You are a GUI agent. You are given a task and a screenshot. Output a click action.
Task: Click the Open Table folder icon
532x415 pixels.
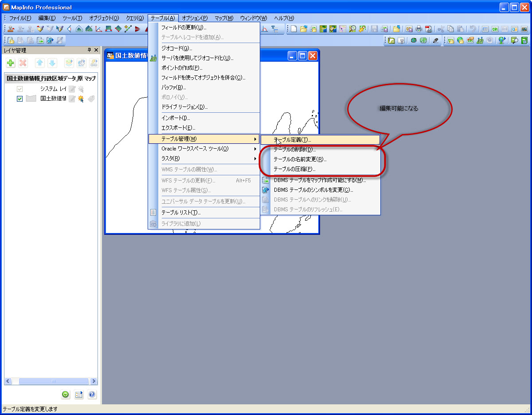tap(304, 29)
